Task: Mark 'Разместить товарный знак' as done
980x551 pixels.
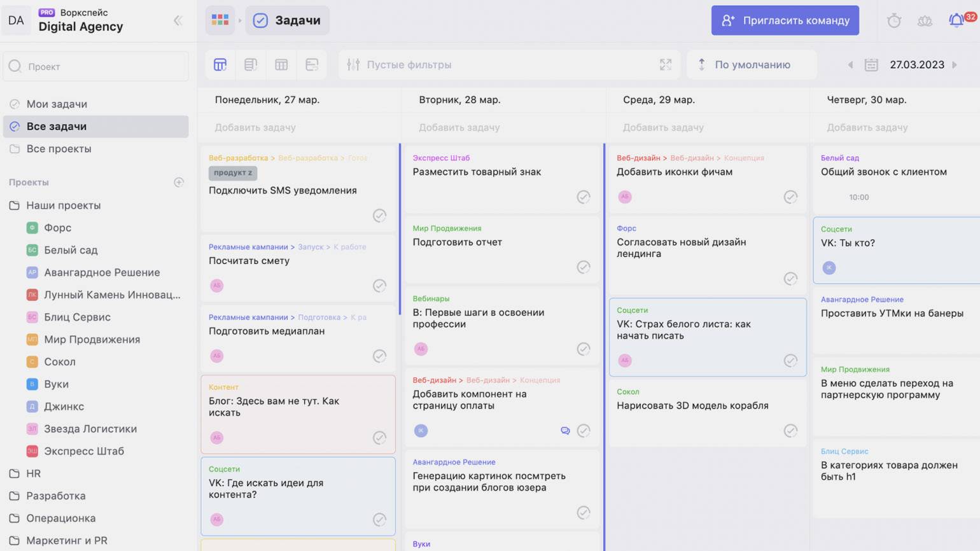Action: (x=583, y=197)
